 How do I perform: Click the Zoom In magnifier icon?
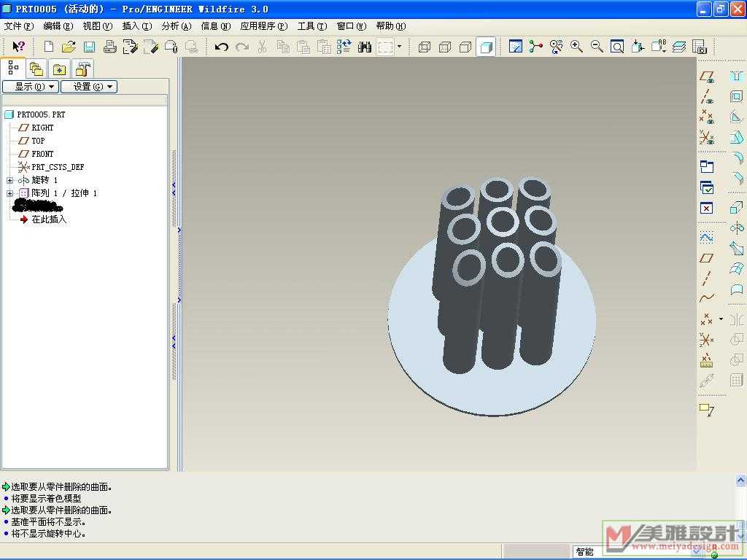tap(576, 47)
